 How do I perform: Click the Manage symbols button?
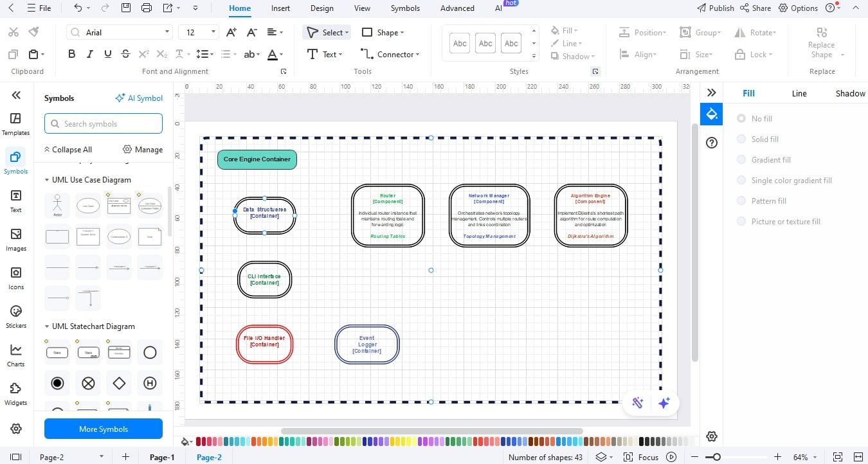[143, 149]
